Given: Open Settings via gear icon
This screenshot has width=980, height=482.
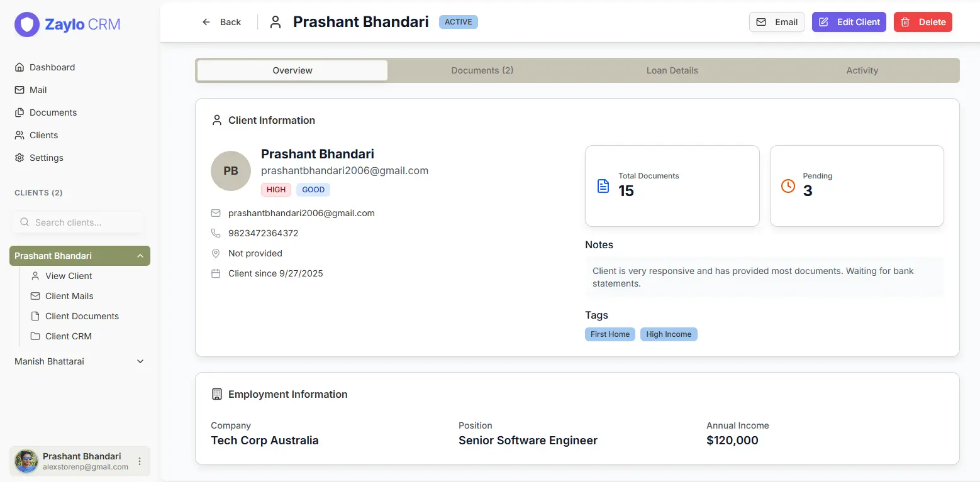Looking at the screenshot, I should coord(19,157).
